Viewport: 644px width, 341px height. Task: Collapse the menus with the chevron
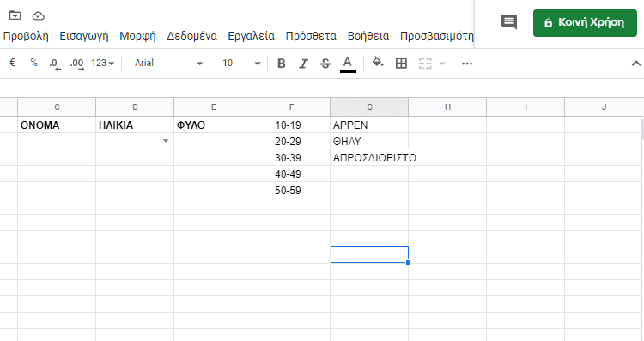coord(635,64)
